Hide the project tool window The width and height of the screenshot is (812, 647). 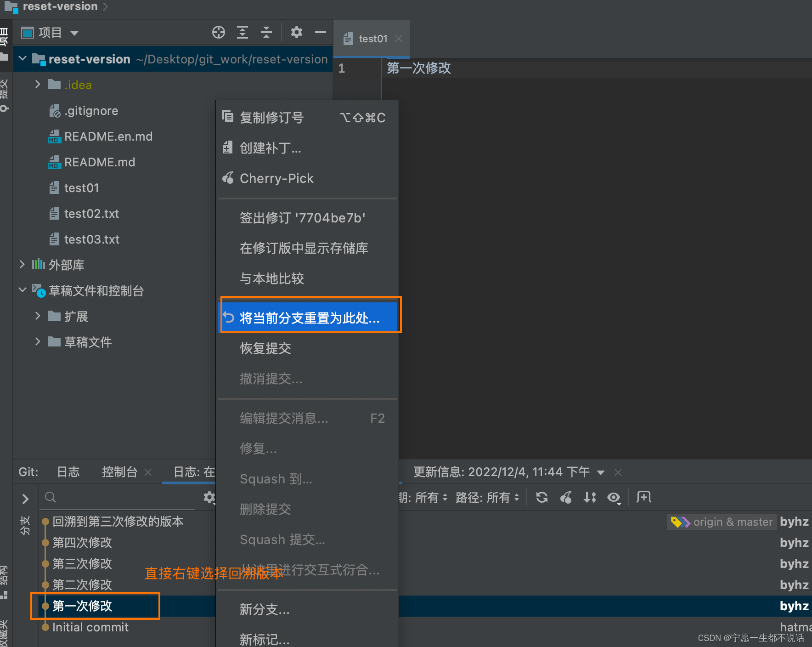click(321, 32)
